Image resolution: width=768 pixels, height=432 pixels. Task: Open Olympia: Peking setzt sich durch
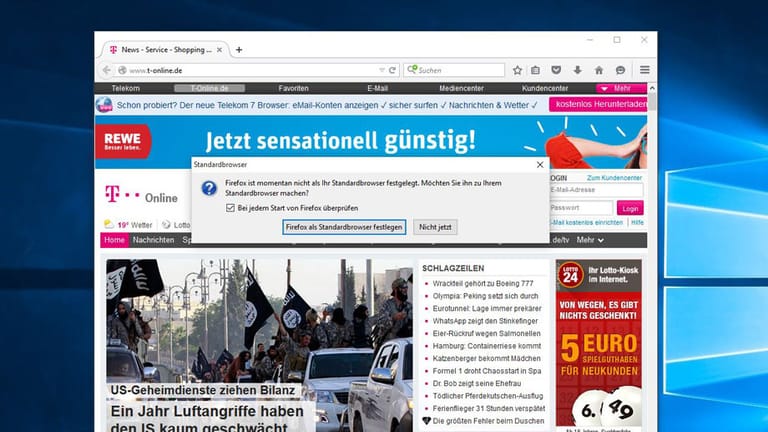point(485,296)
